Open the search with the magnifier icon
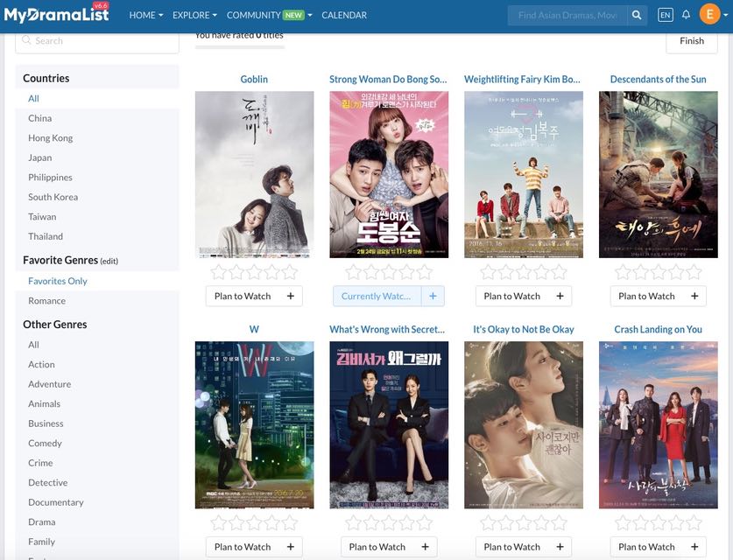This screenshot has width=733, height=560. click(x=635, y=14)
